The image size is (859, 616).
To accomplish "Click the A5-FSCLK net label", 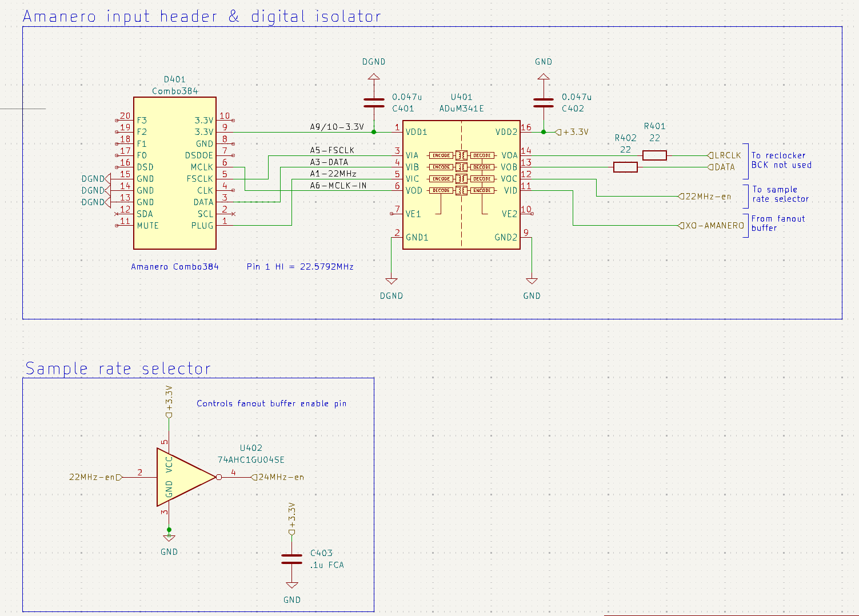I will point(332,150).
